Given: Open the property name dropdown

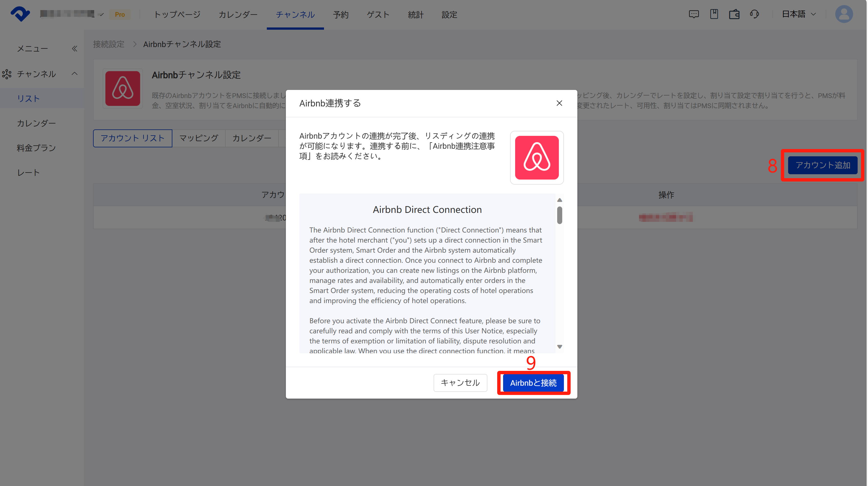Looking at the screenshot, I should [x=72, y=14].
